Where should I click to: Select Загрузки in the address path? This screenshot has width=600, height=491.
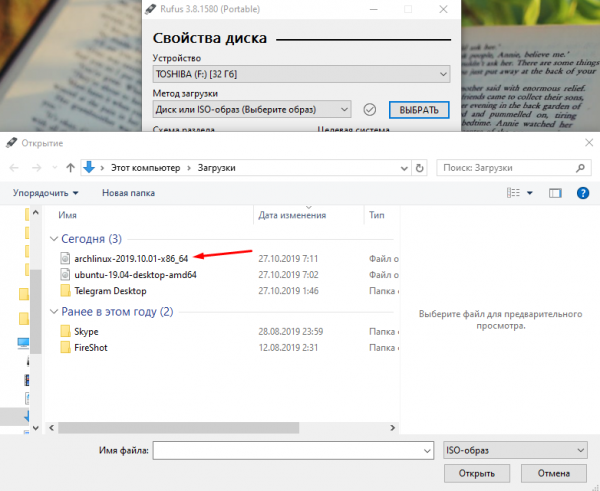(x=217, y=168)
